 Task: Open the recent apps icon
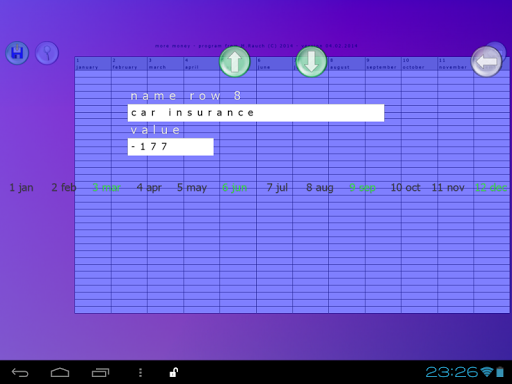click(x=100, y=372)
